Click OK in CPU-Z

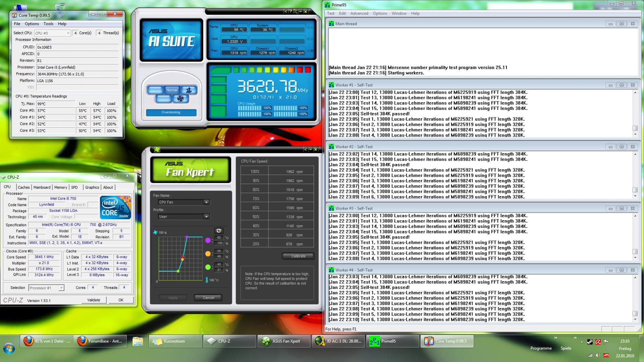121,300
